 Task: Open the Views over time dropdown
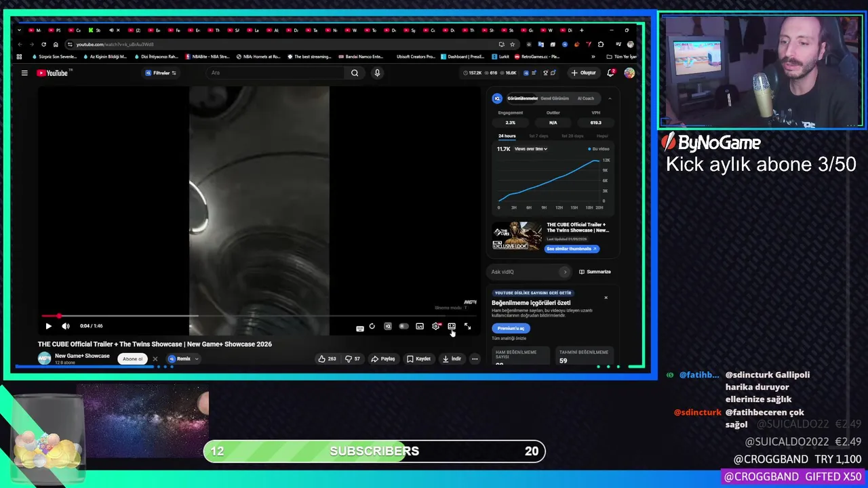click(531, 149)
